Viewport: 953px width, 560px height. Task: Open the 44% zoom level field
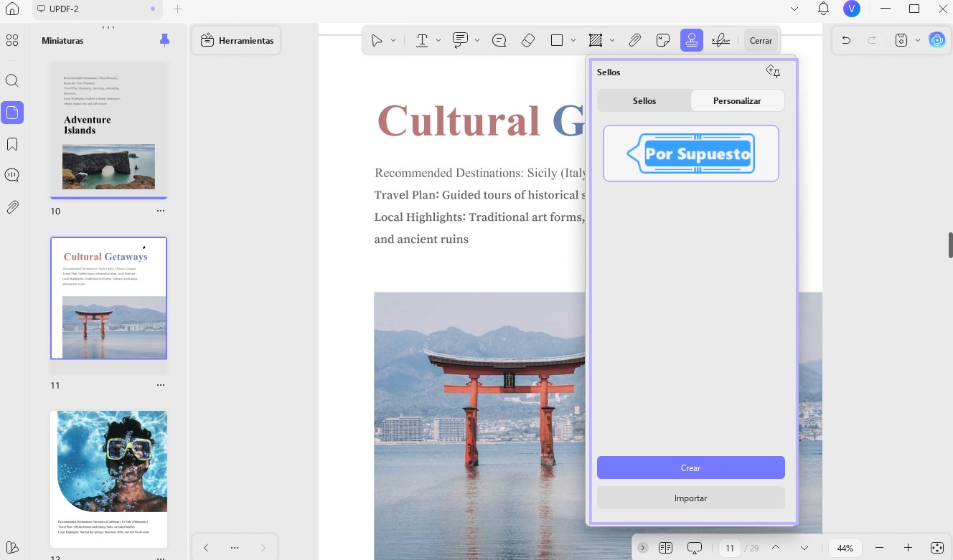[845, 548]
